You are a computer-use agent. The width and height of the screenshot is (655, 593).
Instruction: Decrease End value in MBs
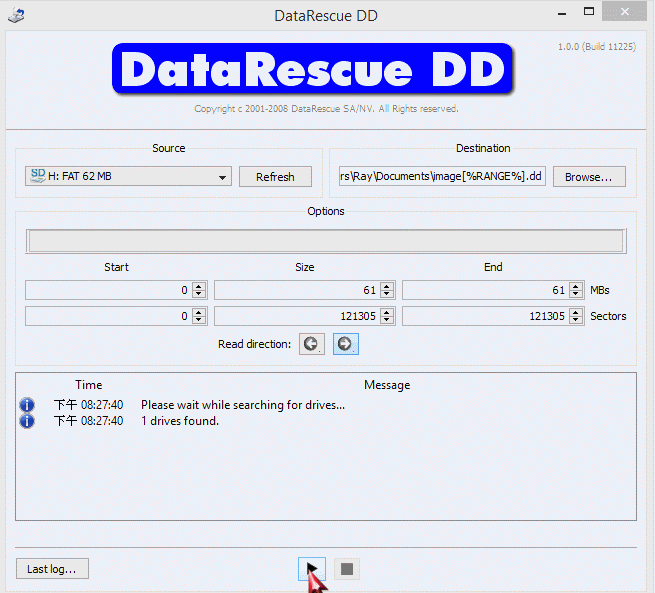click(576, 294)
